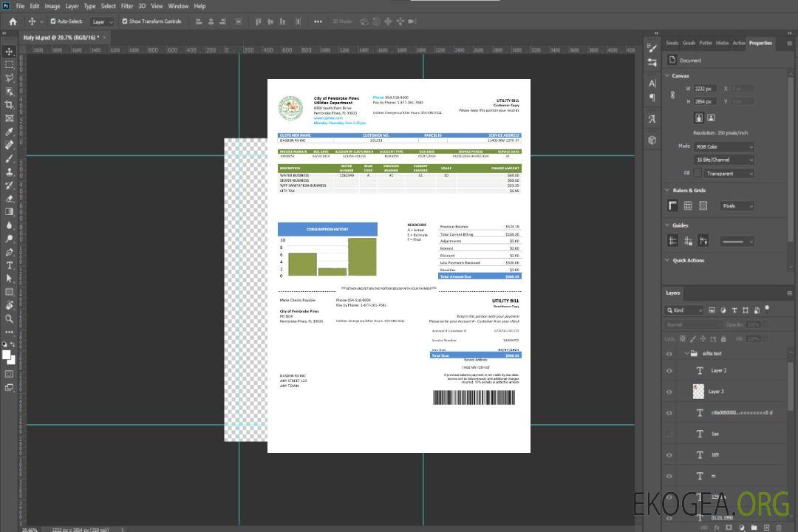Image resolution: width=798 pixels, height=532 pixels.
Task: Switch to the History panel tab
Action: click(722, 43)
